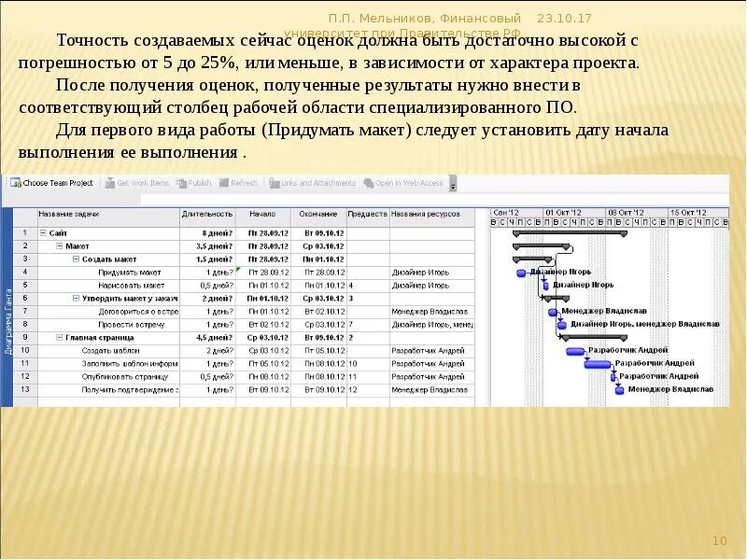Click Gantt bar for Создать шаблон task

(575, 352)
